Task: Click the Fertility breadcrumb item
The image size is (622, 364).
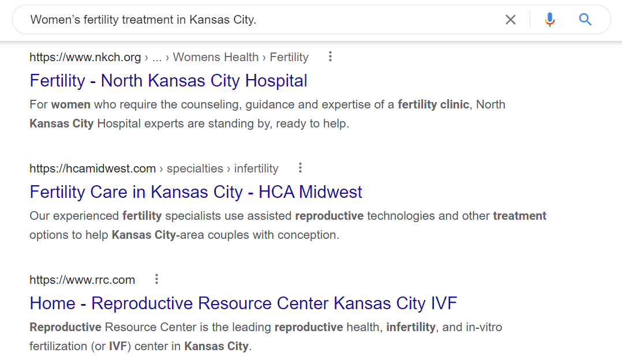Action: click(289, 57)
